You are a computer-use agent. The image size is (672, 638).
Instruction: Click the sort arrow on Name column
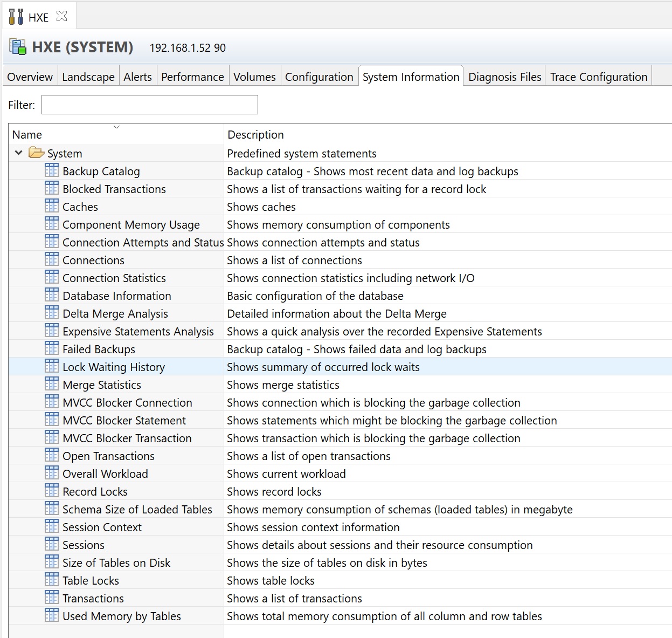tap(116, 127)
